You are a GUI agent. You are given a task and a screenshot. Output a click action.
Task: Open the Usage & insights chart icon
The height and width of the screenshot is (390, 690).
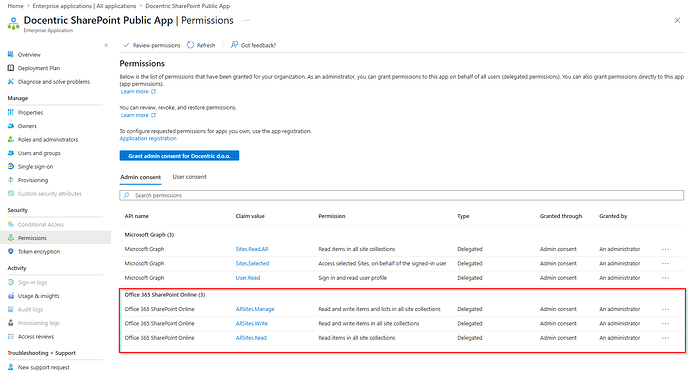coord(11,296)
